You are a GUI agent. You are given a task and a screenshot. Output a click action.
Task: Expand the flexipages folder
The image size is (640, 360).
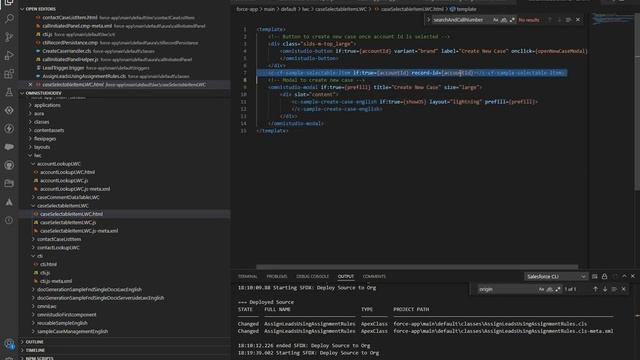(x=45, y=138)
